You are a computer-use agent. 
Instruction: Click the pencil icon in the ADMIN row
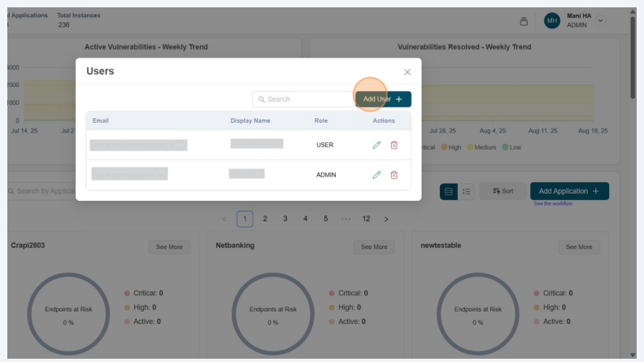(376, 175)
